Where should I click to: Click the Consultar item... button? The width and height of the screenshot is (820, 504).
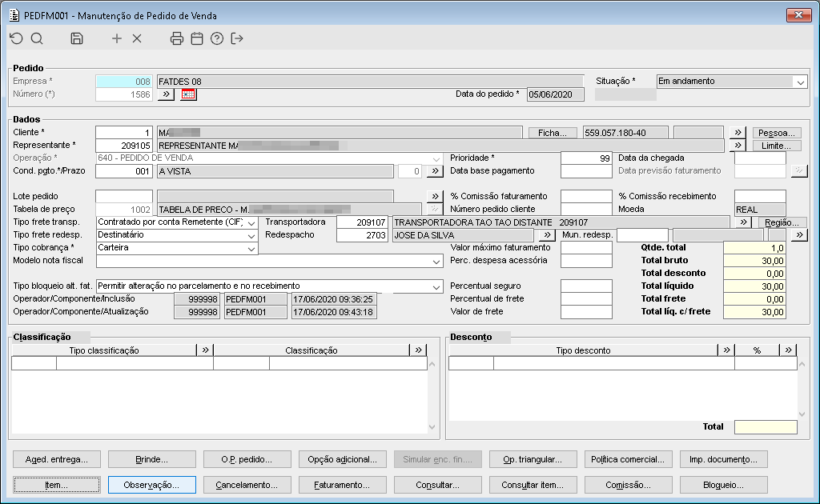click(x=533, y=485)
